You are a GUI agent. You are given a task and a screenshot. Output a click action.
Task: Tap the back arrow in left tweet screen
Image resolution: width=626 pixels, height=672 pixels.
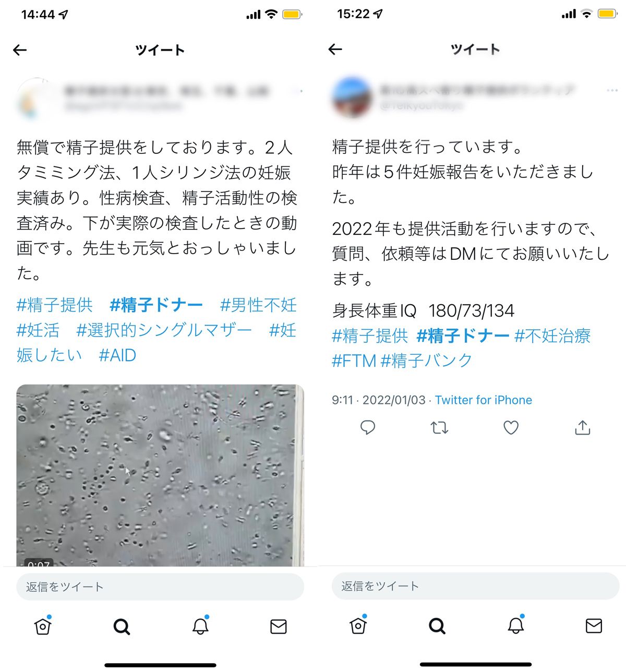20,50
